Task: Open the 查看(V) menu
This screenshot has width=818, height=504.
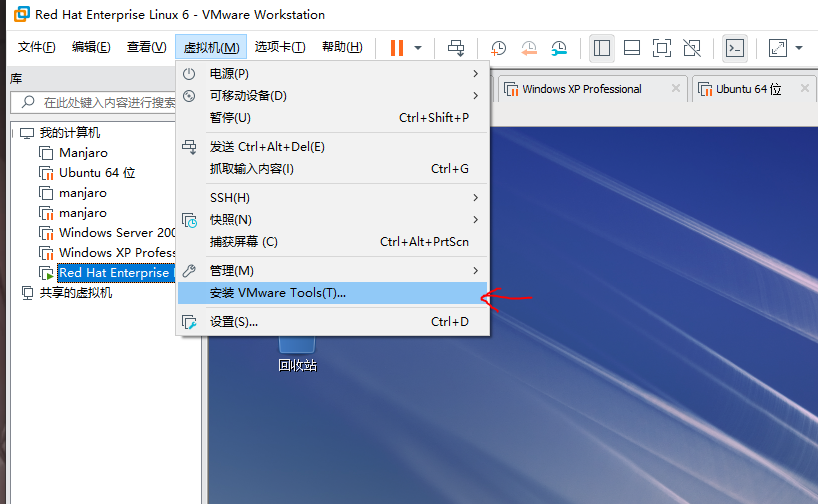Action: pyautogui.click(x=146, y=47)
